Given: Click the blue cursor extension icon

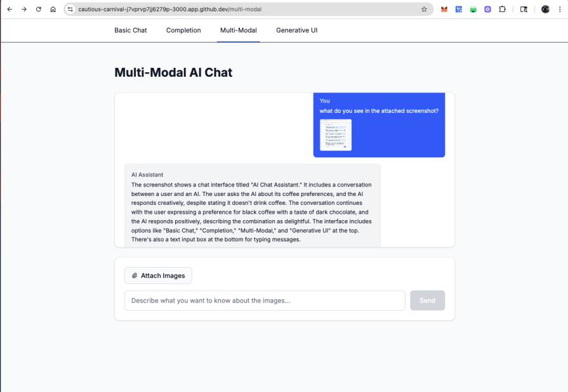Looking at the screenshot, I should click(459, 10).
